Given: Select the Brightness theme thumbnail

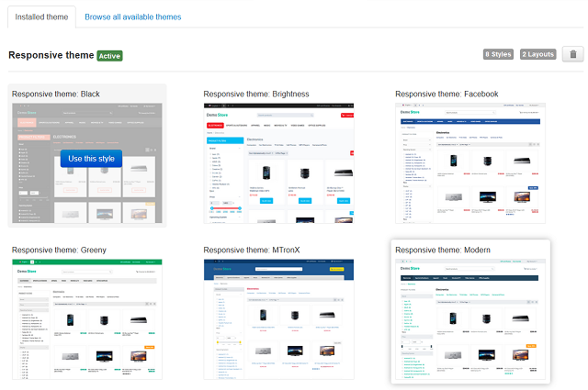Looking at the screenshot, I should pyautogui.click(x=278, y=163).
